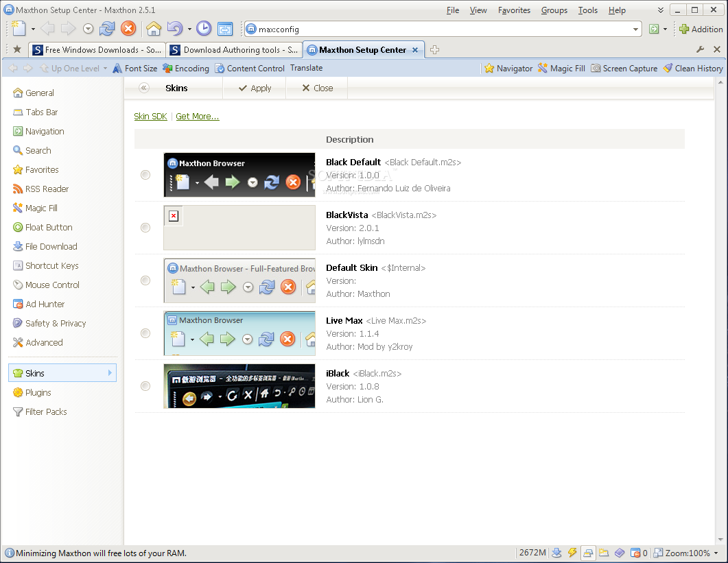
Task: Click the Favorites star at tab bar
Action: [x=17, y=49]
